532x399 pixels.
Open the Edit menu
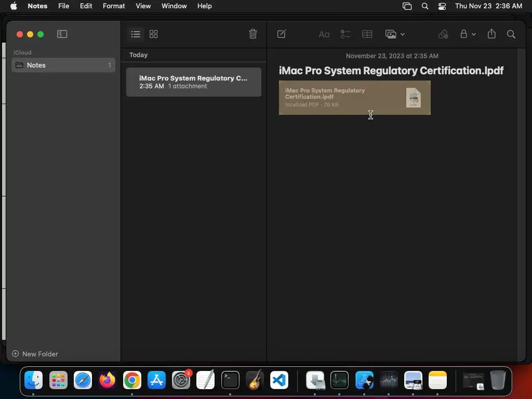coord(86,6)
